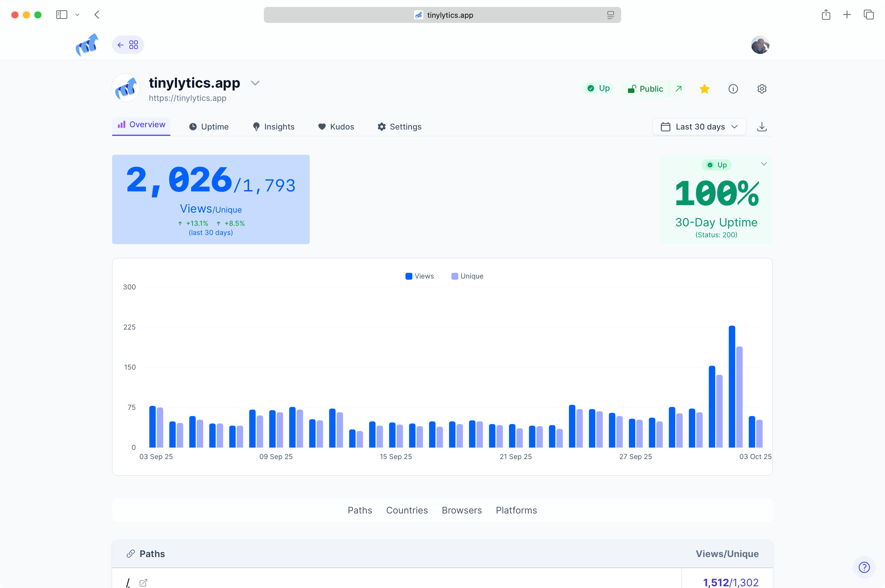Image resolution: width=885 pixels, height=588 pixels.
Task: Open site settings via the gear icon
Action: 762,89
